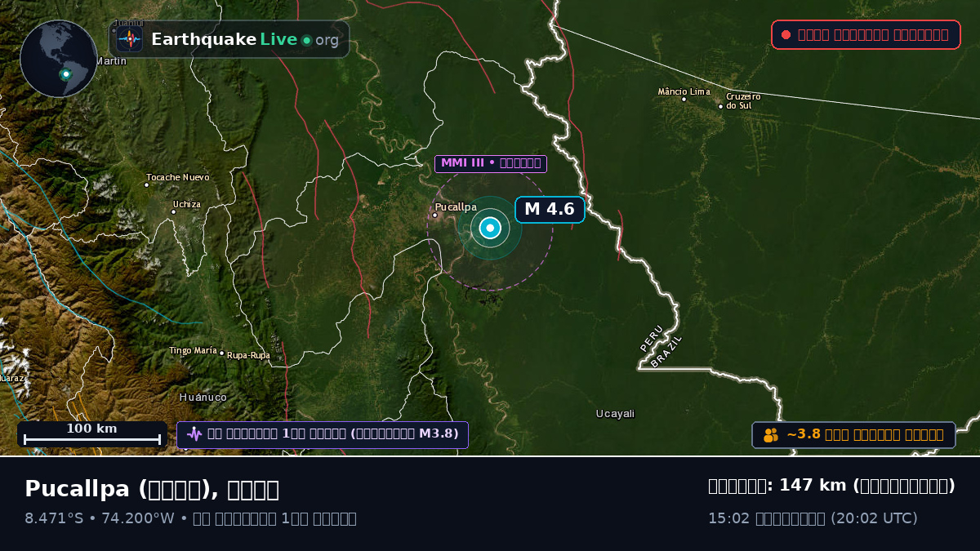Click the 100 km scale bar
Screen dimensions: 980x551
pyautogui.click(x=92, y=434)
